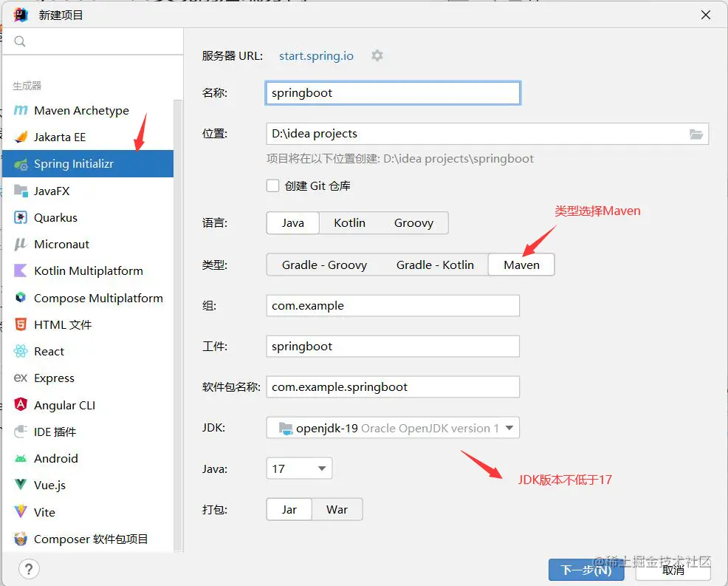Viewport: 728px width, 586px height.
Task: Select Angular CLI in generator list
Action: pos(88,405)
